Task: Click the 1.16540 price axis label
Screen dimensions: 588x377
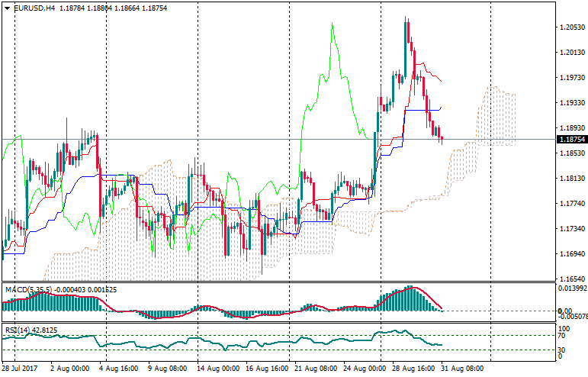Action: tap(572, 279)
